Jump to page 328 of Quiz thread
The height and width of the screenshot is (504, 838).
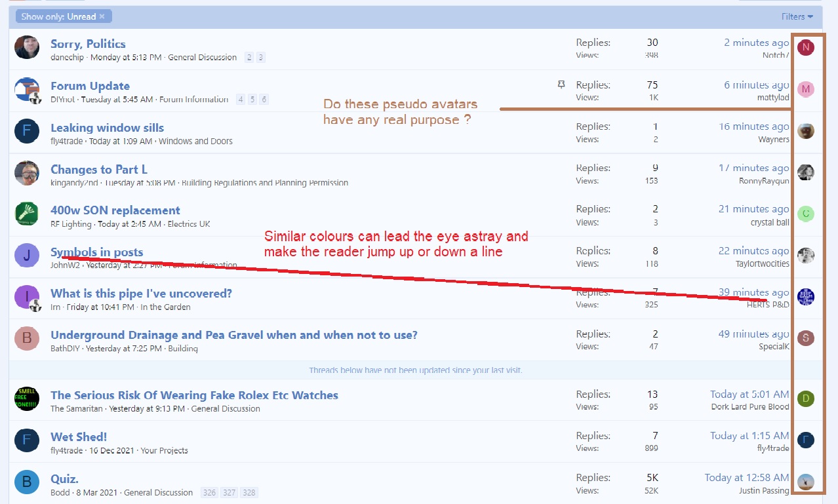249,493
